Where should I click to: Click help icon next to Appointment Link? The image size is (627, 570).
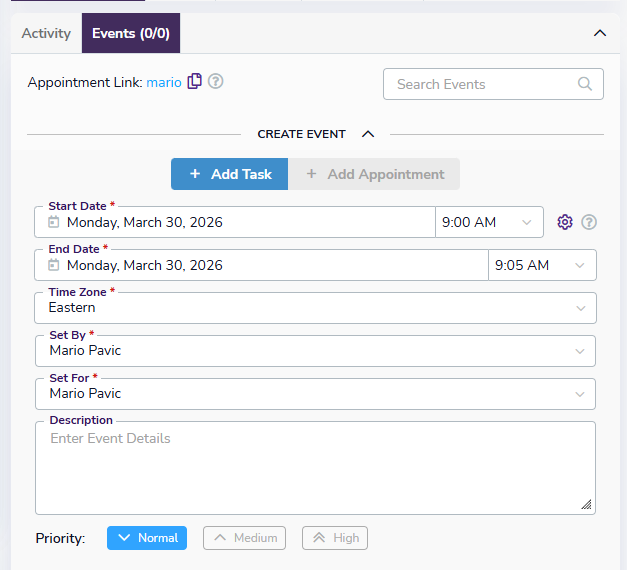pyautogui.click(x=215, y=82)
